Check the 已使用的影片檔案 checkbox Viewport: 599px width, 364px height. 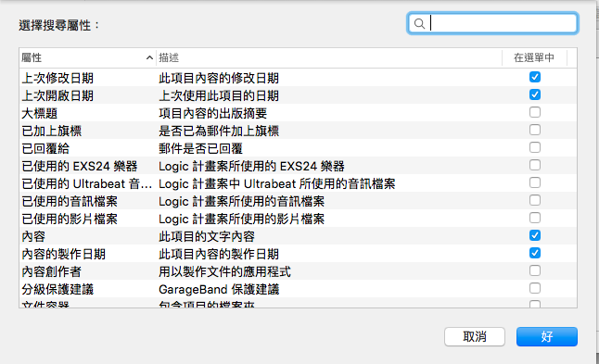pyautogui.click(x=535, y=218)
